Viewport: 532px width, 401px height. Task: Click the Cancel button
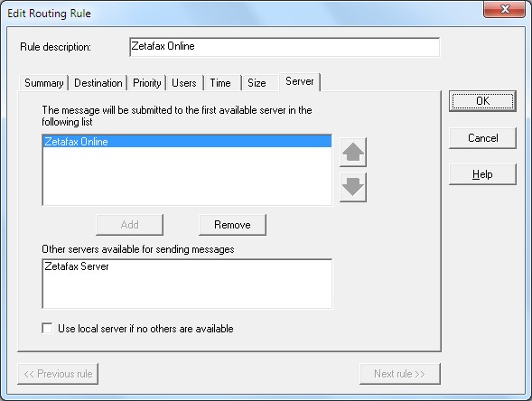point(482,138)
